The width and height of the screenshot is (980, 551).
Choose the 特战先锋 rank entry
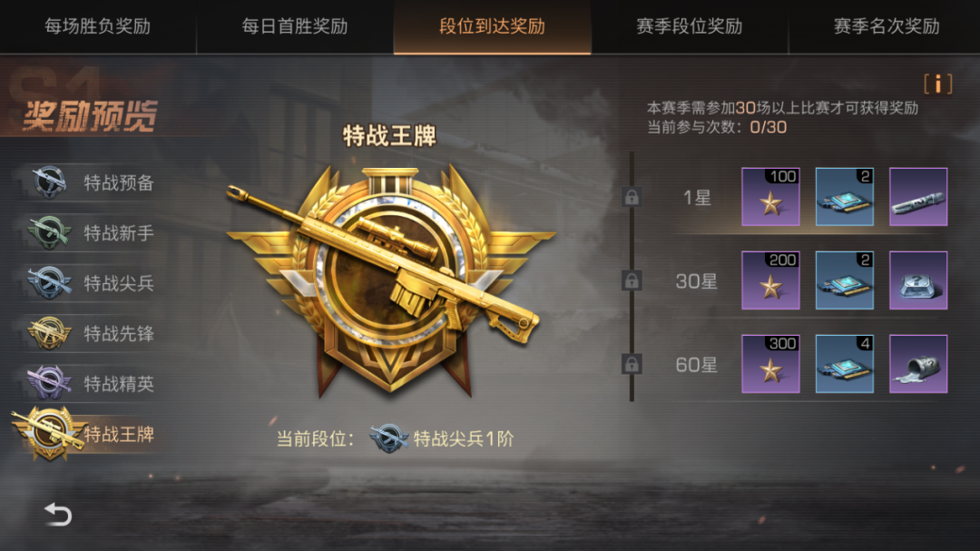(x=91, y=333)
